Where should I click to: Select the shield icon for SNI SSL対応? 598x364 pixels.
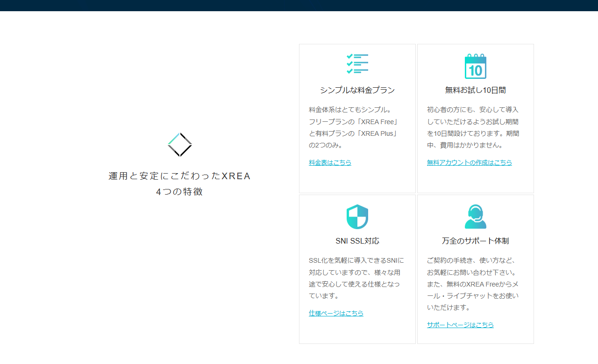[x=357, y=217]
